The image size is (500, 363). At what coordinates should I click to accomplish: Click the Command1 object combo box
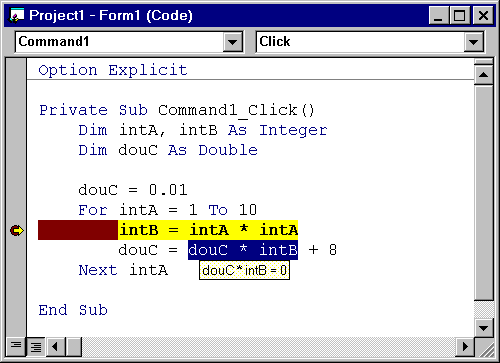(129, 42)
